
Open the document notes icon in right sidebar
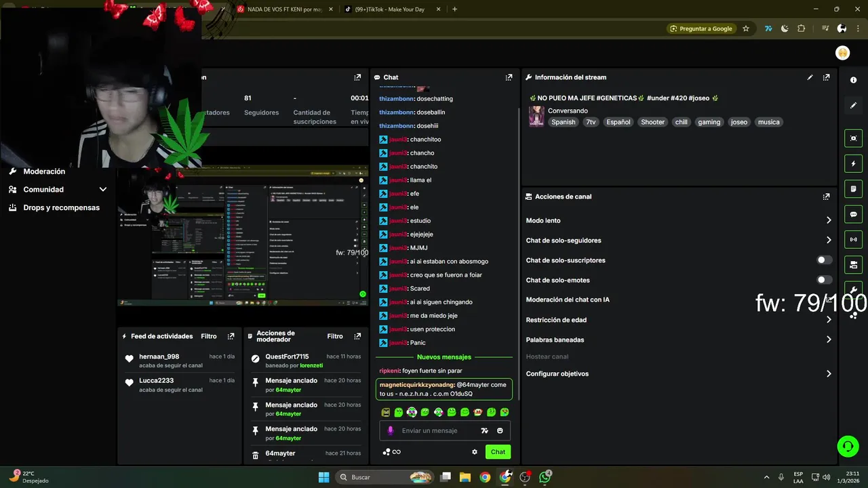click(x=853, y=188)
